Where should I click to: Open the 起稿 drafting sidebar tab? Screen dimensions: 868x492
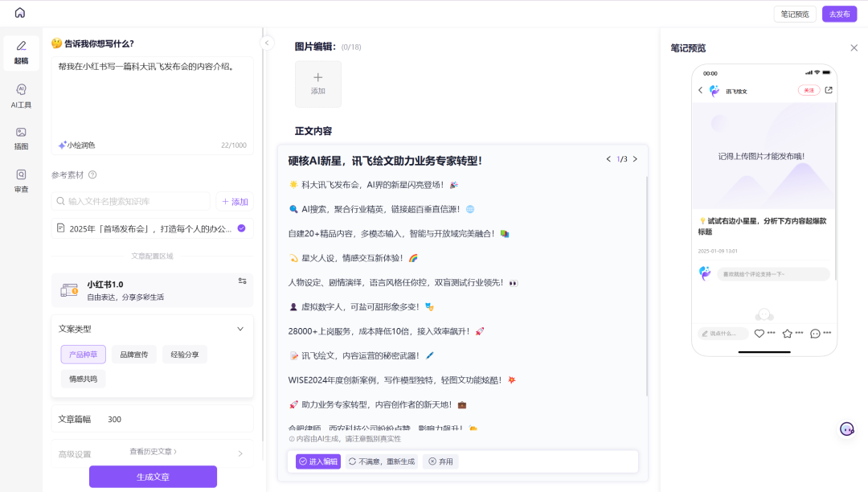coord(21,52)
